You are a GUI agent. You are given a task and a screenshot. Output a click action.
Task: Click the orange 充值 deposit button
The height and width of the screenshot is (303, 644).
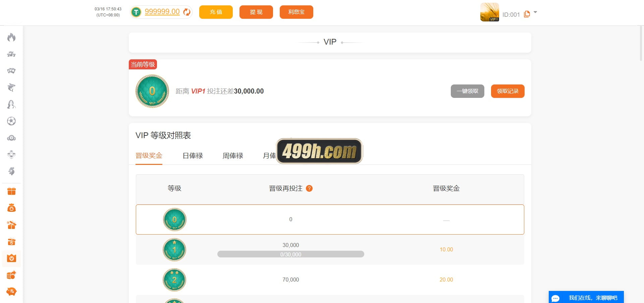coord(216,12)
